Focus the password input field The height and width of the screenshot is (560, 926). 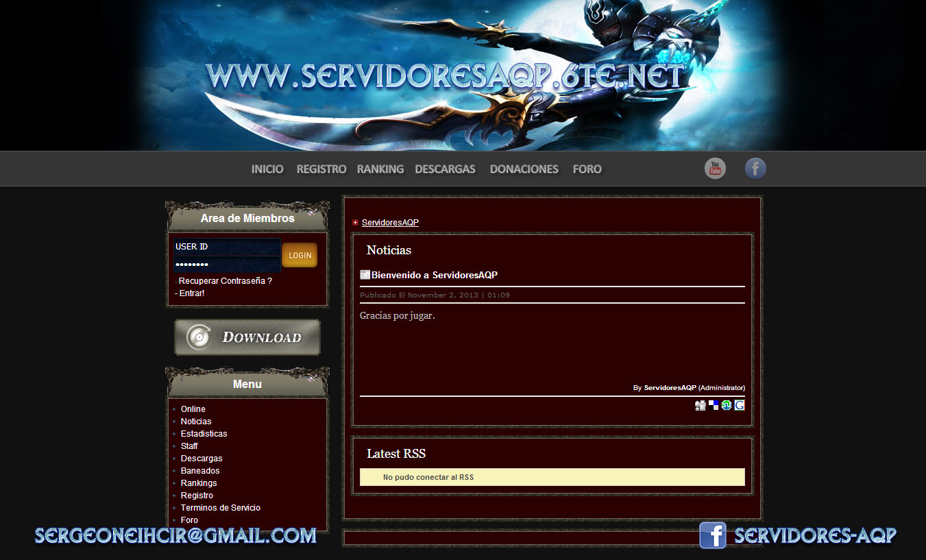[227, 265]
